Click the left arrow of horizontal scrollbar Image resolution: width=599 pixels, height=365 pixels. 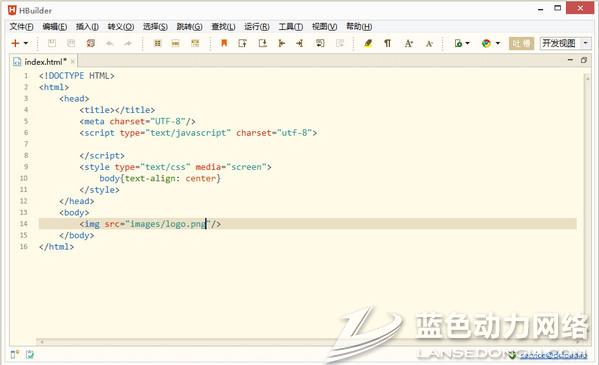[x=42, y=341]
